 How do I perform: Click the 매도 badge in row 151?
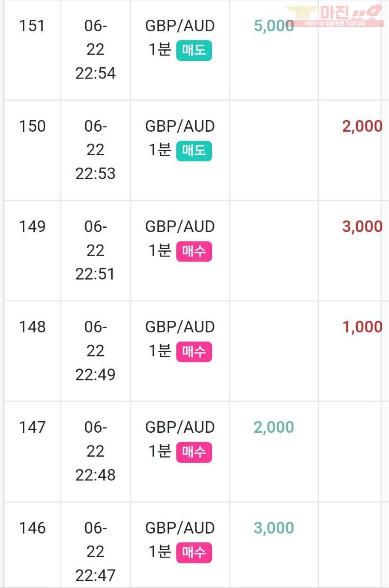(x=194, y=51)
